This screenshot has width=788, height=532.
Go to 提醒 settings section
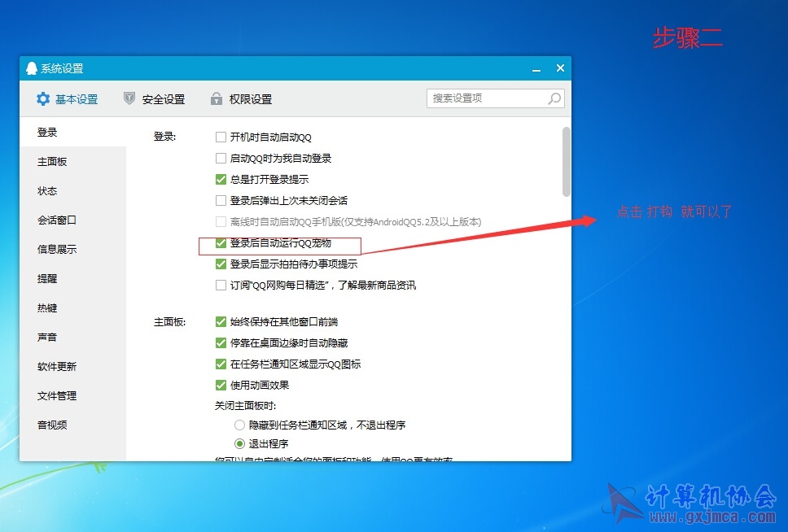point(73,278)
